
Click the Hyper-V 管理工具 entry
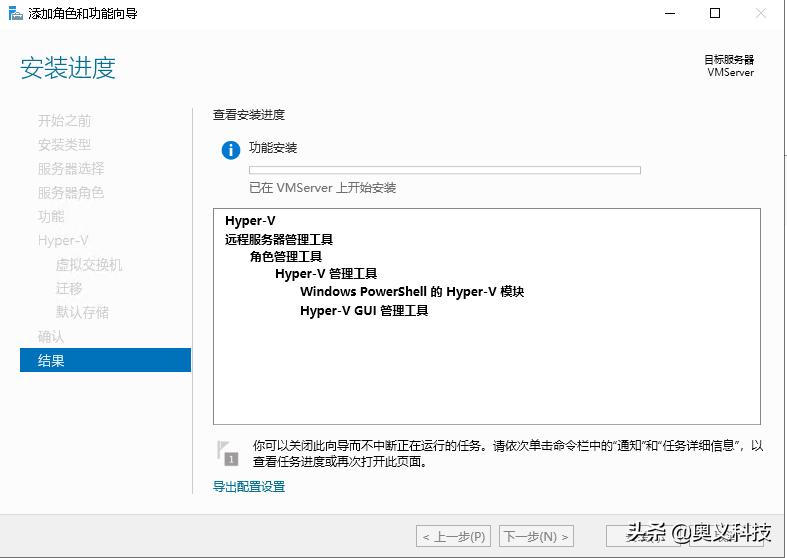(x=326, y=273)
